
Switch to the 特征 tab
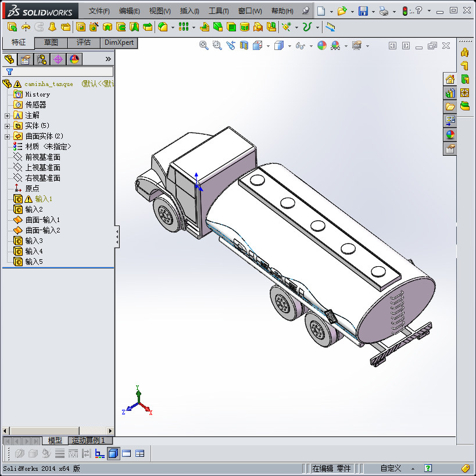[x=19, y=42]
